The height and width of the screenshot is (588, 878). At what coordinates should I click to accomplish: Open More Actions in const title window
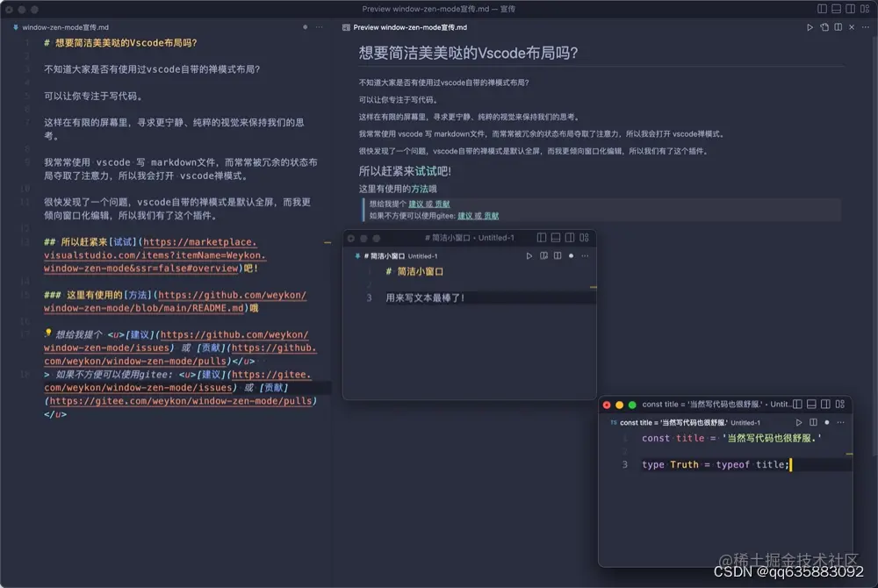[x=840, y=422]
